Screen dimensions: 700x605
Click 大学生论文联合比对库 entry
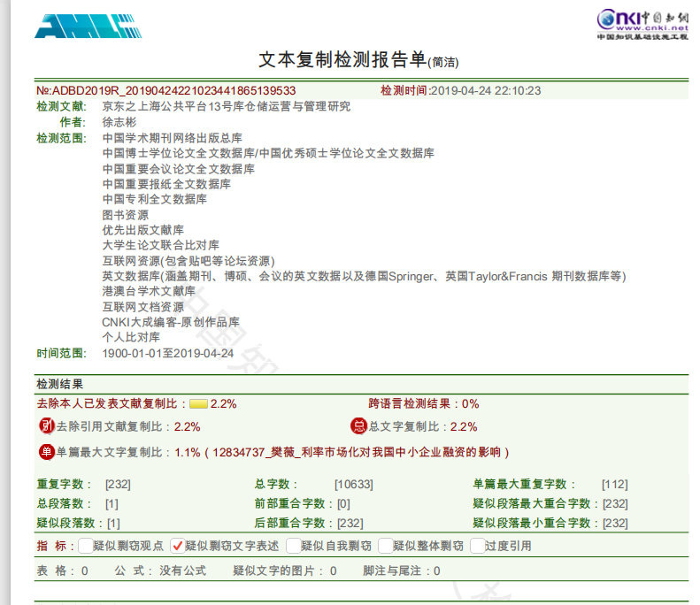(x=161, y=245)
